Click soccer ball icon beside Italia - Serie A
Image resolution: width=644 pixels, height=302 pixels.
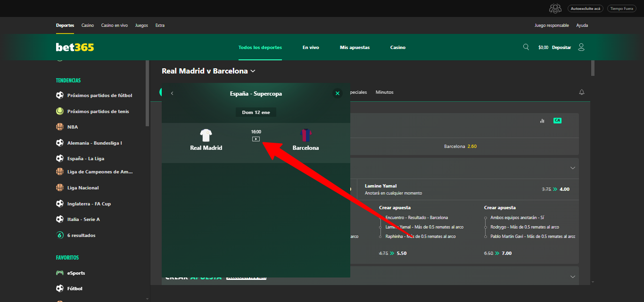60,219
